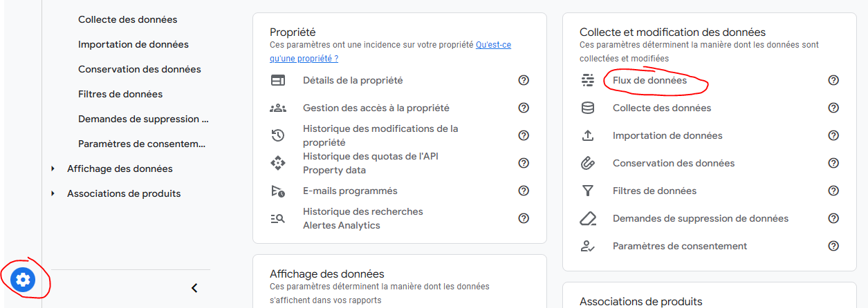Click the E-mails programmés icon
The width and height of the screenshot is (868, 308).
pyautogui.click(x=278, y=191)
